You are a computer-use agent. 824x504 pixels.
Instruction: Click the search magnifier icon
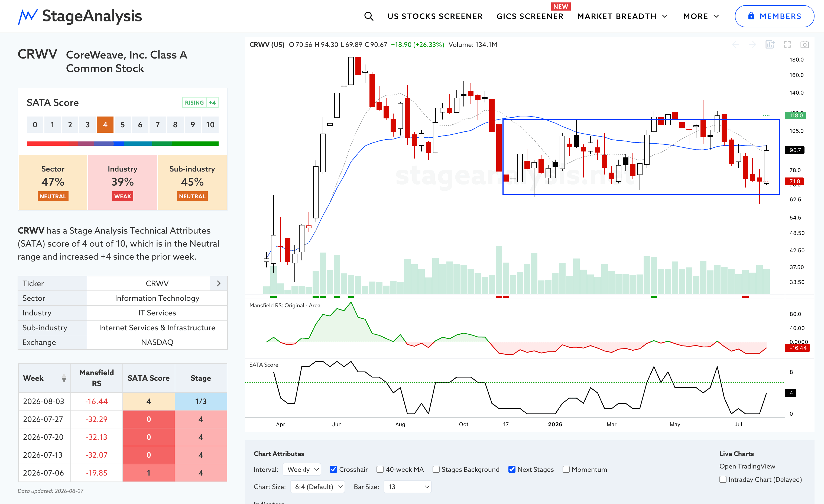pyautogui.click(x=369, y=16)
